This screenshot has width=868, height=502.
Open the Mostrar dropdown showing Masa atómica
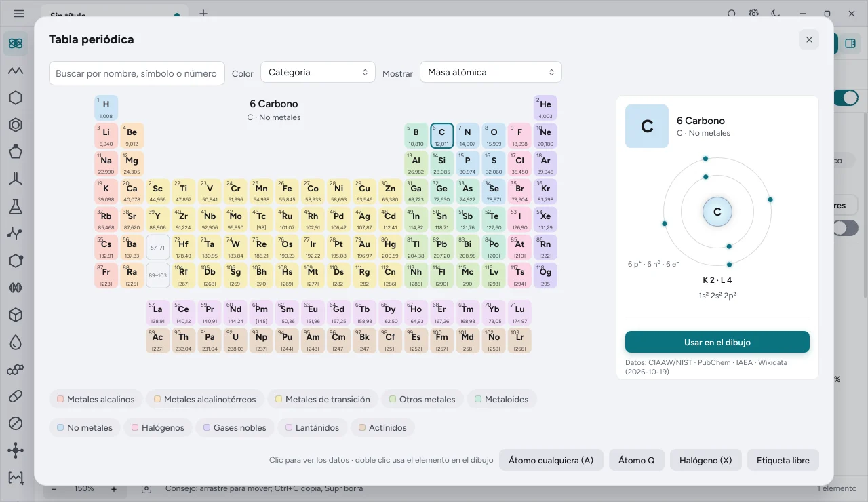pos(491,72)
